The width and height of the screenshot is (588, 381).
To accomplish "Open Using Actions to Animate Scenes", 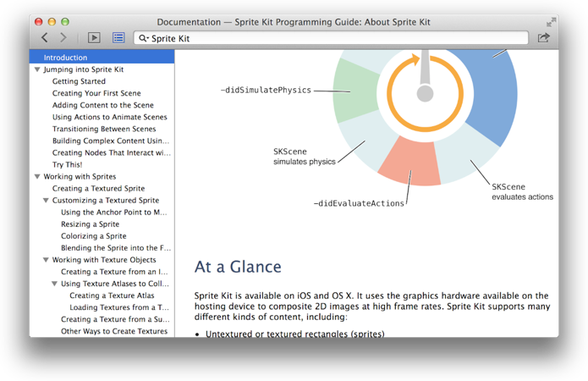I will point(109,117).
